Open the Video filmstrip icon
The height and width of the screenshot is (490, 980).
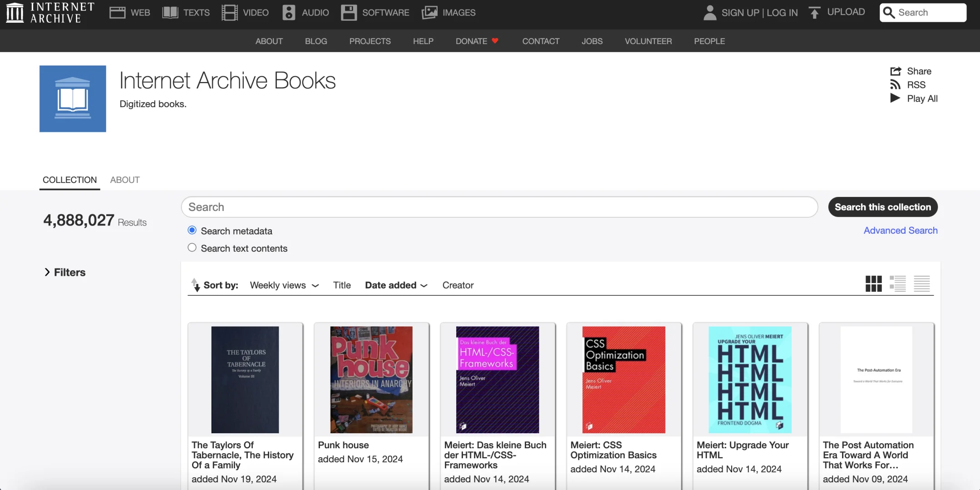coord(230,12)
